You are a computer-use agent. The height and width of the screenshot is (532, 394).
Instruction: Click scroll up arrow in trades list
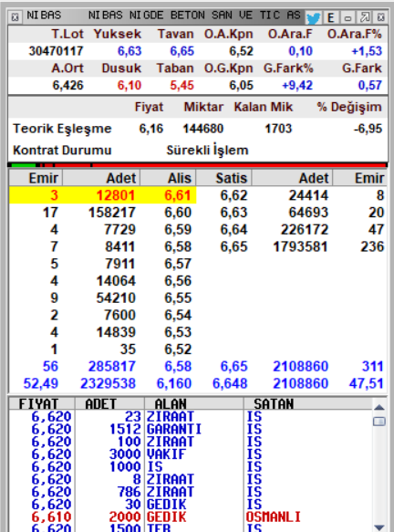[379, 407]
